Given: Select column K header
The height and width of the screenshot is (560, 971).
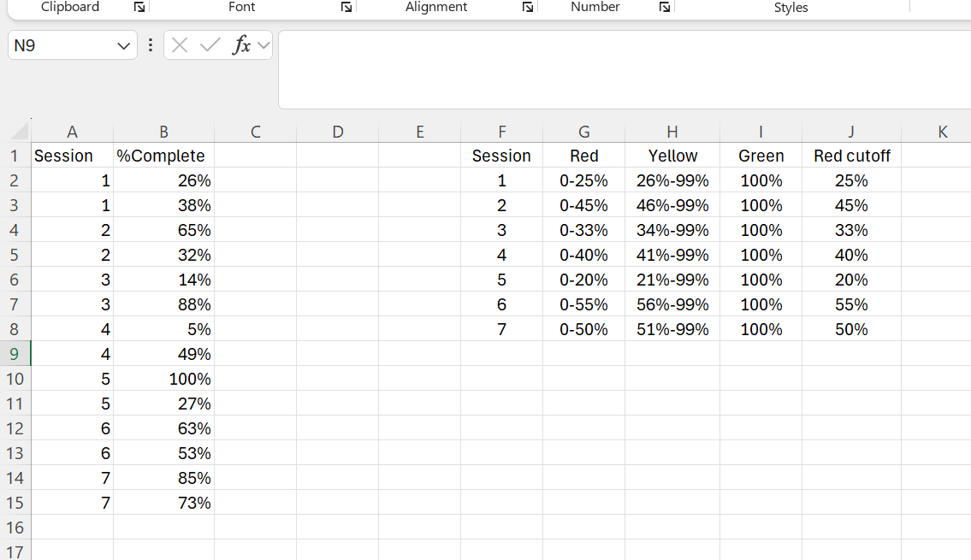Looking at the screenshot, I should click(x=943, y=132).
